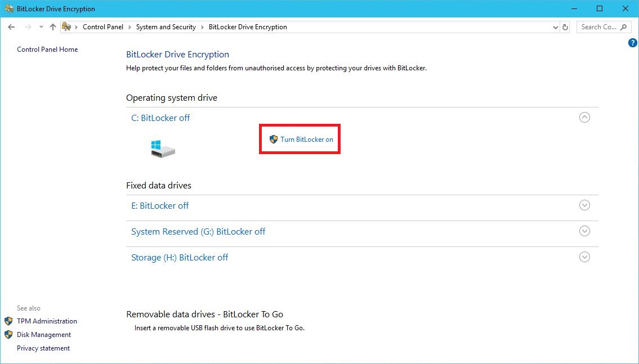Click the Fixed data drives section label
639x364 pixels.
tap(159, 185)
